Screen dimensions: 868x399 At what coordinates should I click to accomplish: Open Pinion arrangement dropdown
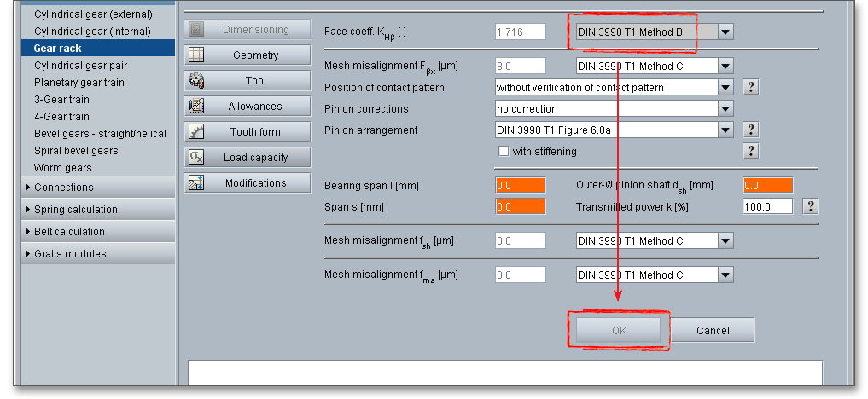pos(725,130)
